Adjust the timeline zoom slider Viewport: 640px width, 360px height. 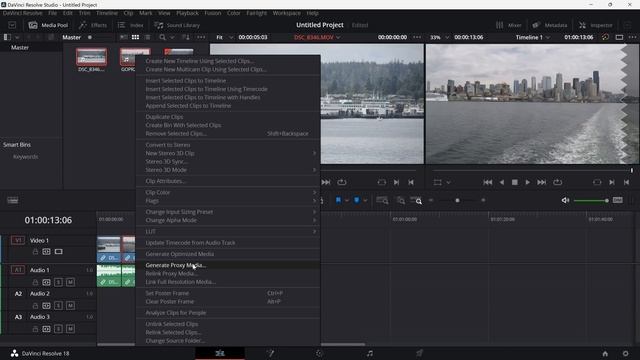coord(457,200)
